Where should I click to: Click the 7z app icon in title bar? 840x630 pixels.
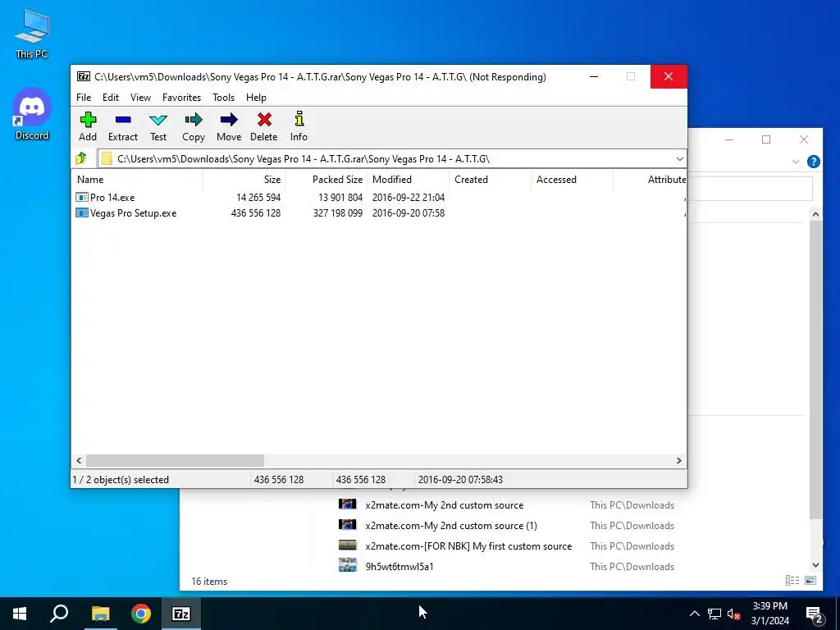[83, 76]
